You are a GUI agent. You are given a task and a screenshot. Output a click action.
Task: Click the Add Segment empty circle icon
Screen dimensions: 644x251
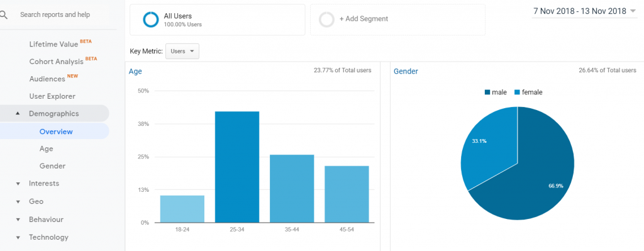tap(326, 20)
